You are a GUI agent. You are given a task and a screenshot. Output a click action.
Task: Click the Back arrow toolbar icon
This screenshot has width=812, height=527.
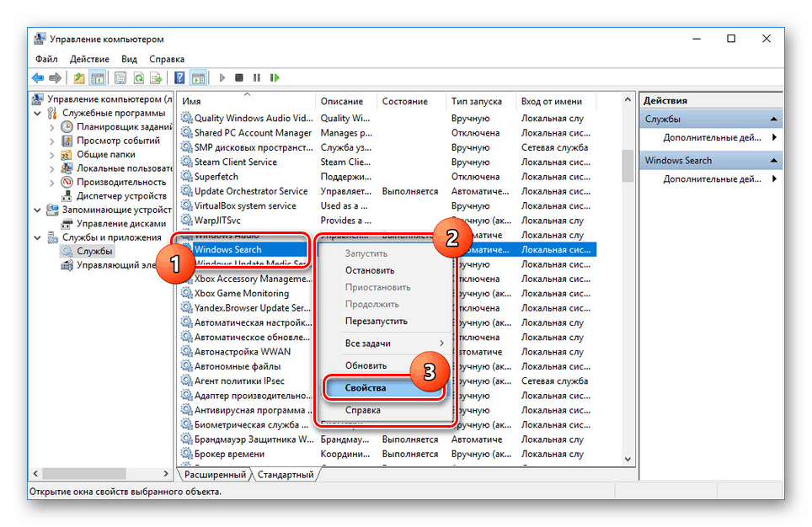37,78
